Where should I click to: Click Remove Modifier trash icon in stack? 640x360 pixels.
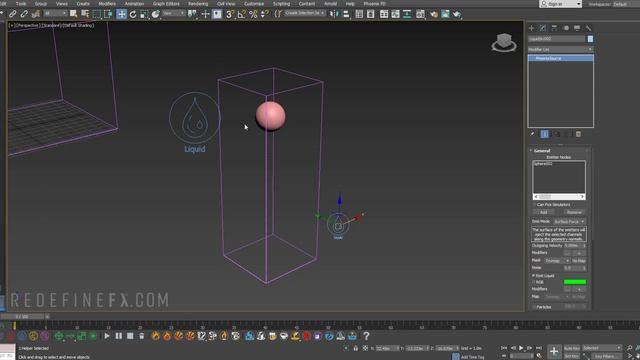[578, 134]
